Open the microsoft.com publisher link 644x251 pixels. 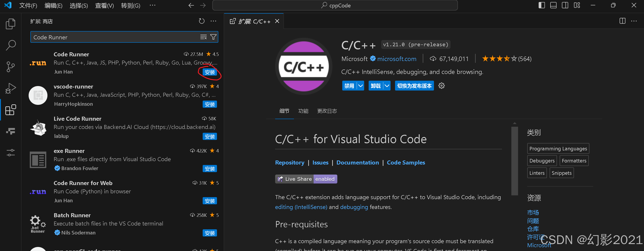coord(397,59)
